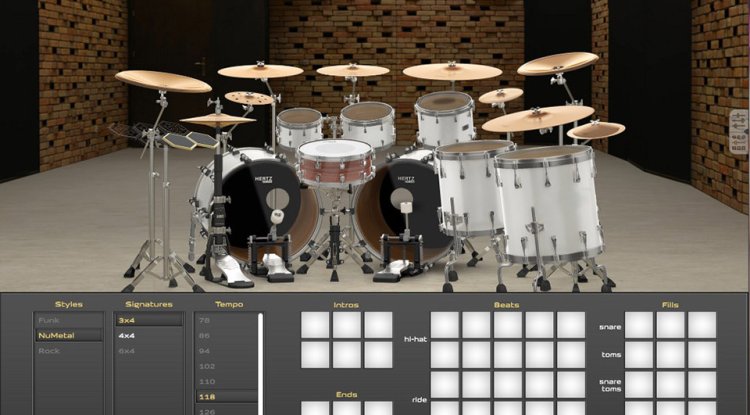This screenshot has width=750, height=415.
Task: Trigger the third snare toms fill pad
Action: pyautogui.click(x=702, y=385)
